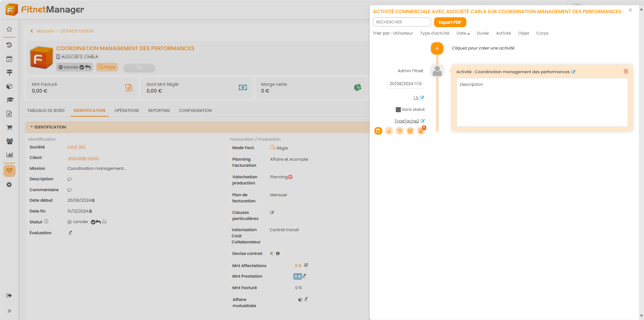This screenshot has width=644, height=320.
Task: Click the Export PDF button
Action: [450, 22]
